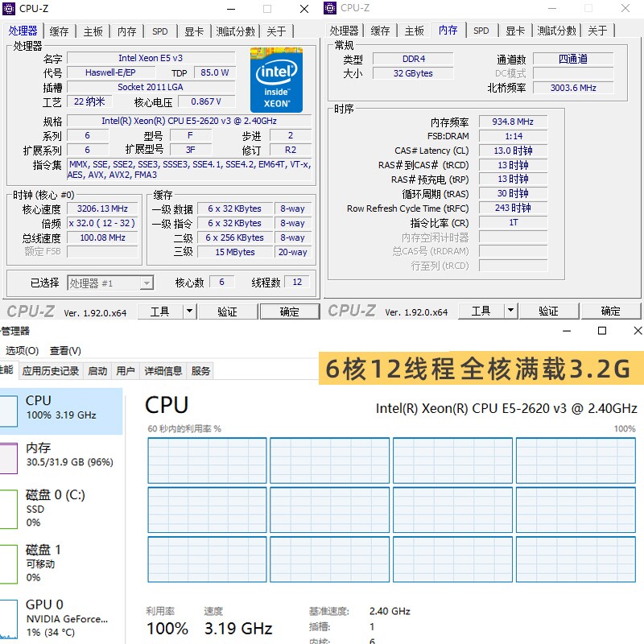Open the 主板 tab in left CPU-Z window
Viewport: 644px width, 644px height.
click(93, 31)
